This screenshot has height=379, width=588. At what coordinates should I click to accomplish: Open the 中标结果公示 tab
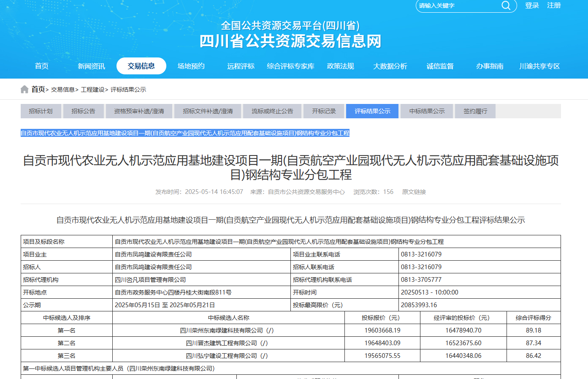(x=427, y=111)
